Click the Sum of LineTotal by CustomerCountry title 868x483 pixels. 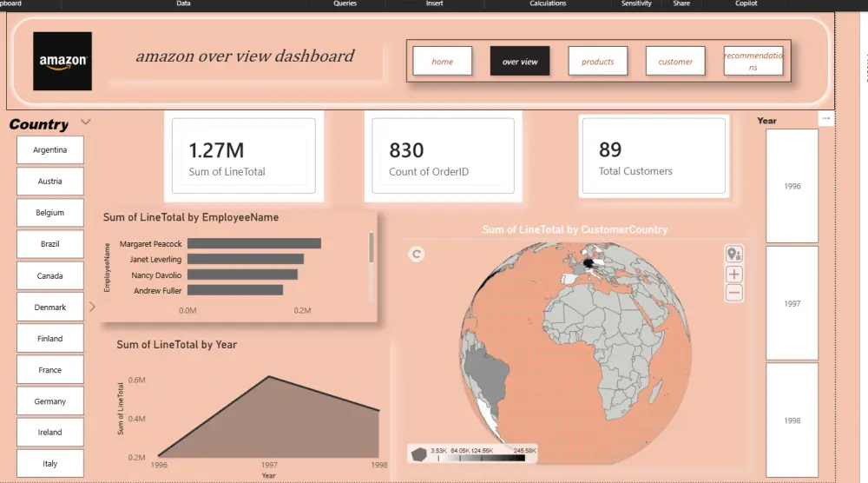pyautogui.click(x=575, y=229)
